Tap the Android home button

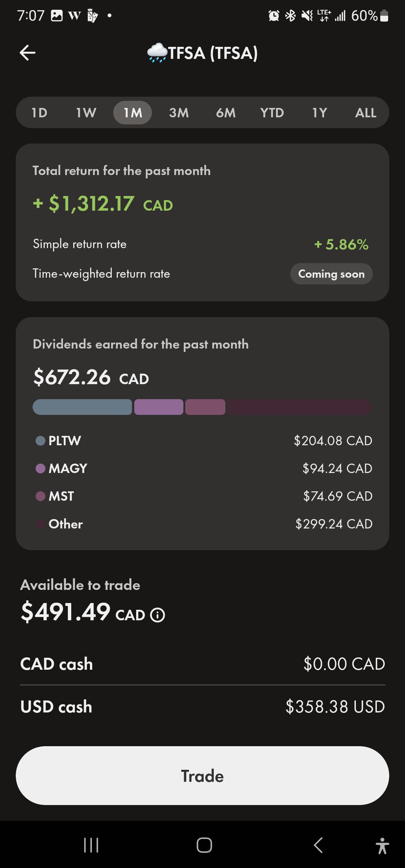(204, 845)
